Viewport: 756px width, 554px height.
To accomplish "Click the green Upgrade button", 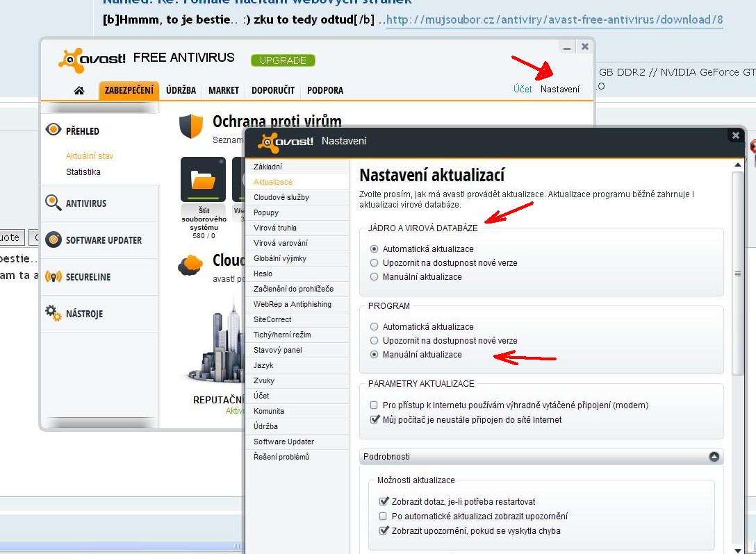I will (x=283, y=60).
